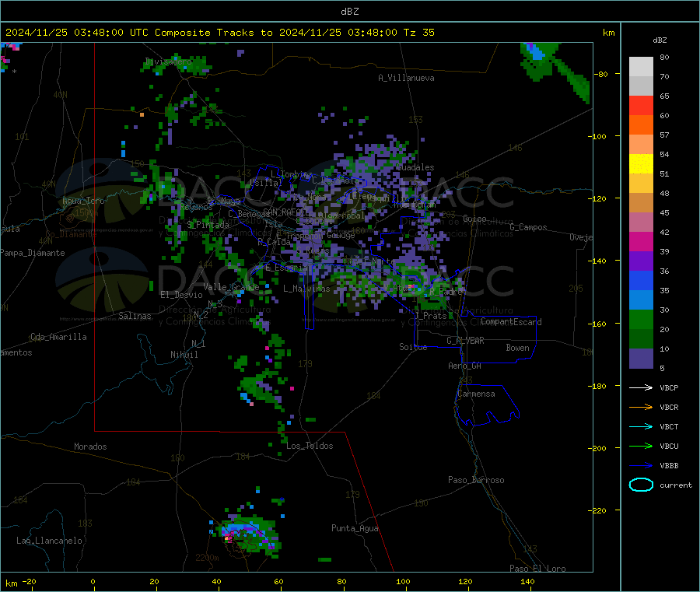Click the 'Pampa_Diamante' map label
700x592 pixels.
pyautogui.click(x=33, y=253)
